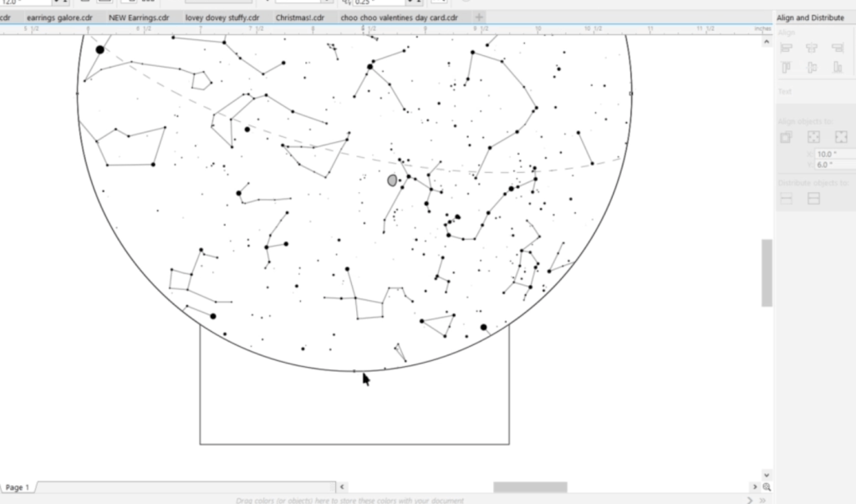Click the Align Right icon
Image resolution: width=856 pixels, height=504 pixels.
point(837,48)
